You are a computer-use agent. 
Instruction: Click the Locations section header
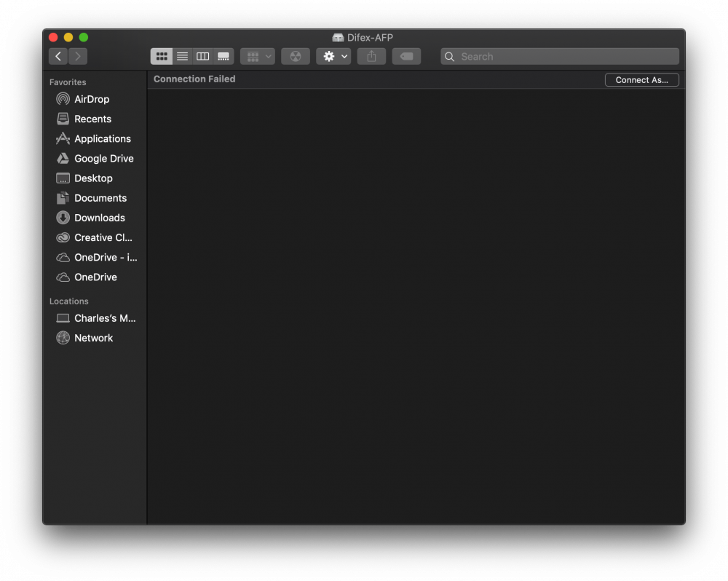(68, 301)
